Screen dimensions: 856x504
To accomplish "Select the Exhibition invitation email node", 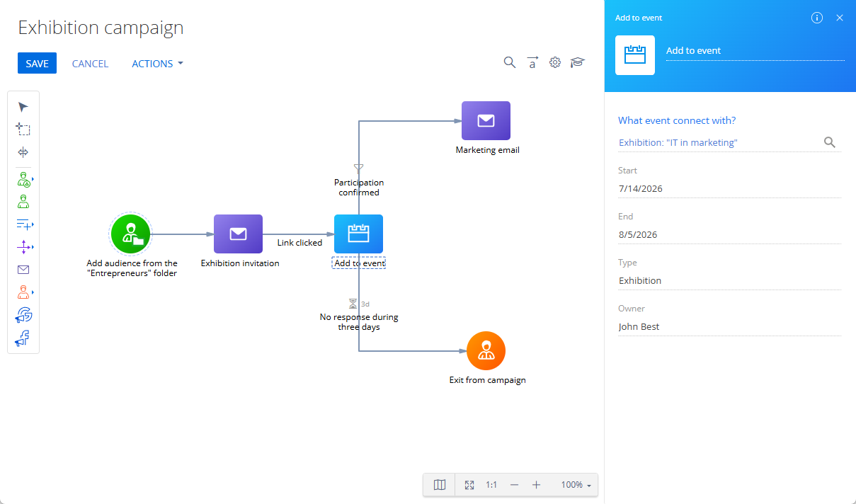I will pos(238,234).
